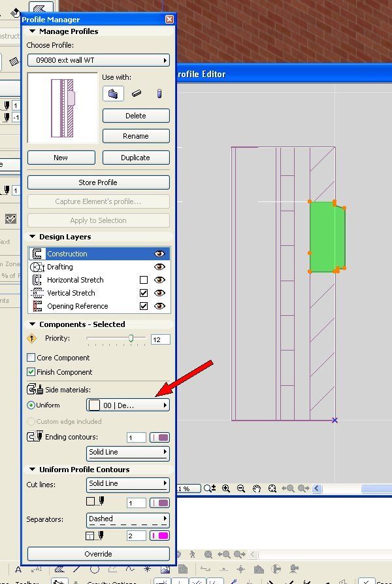Select the Opening Reference layer row
The height and width of the screenshot is (584, 392).
click(x=99, y=306)
